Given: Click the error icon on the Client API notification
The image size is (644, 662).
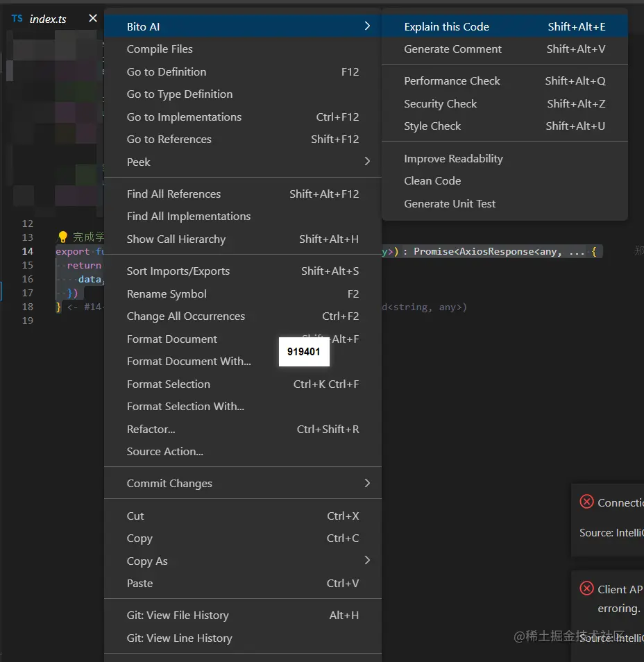Looking at the screenshot, I should [x=586, y=588].
